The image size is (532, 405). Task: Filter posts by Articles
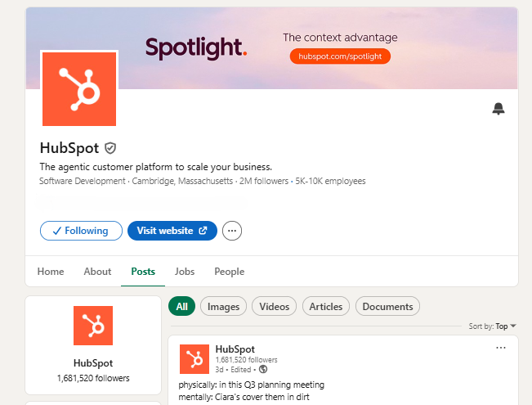326,307
